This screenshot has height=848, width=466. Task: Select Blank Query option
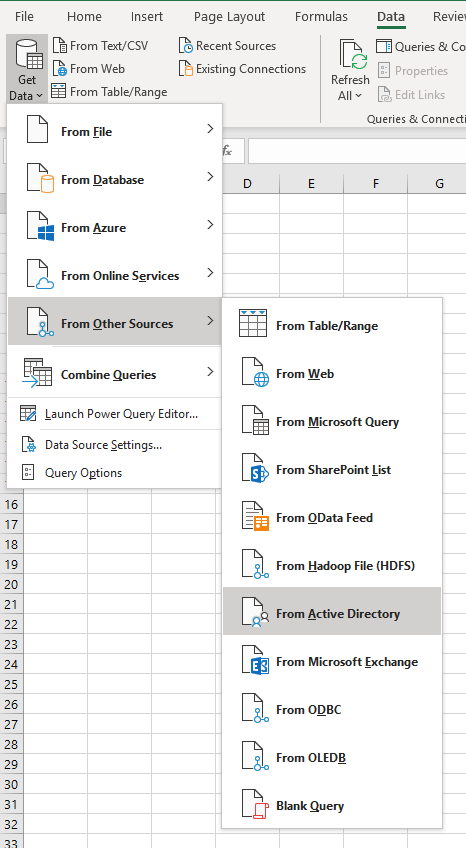[x=332, y=804]
